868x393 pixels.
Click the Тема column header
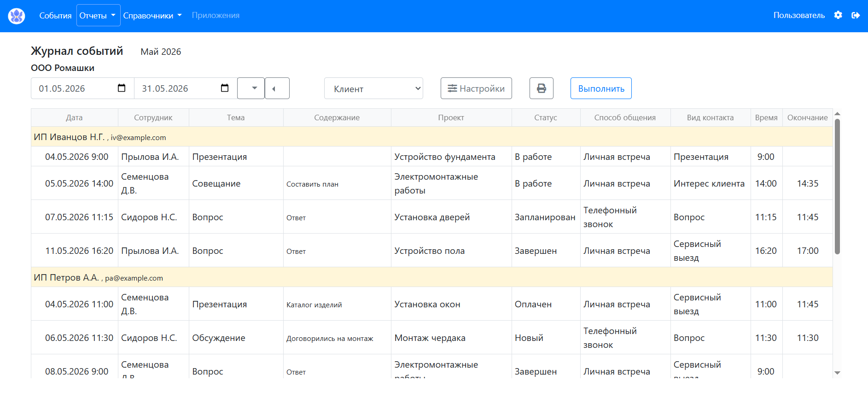[236, 117]
